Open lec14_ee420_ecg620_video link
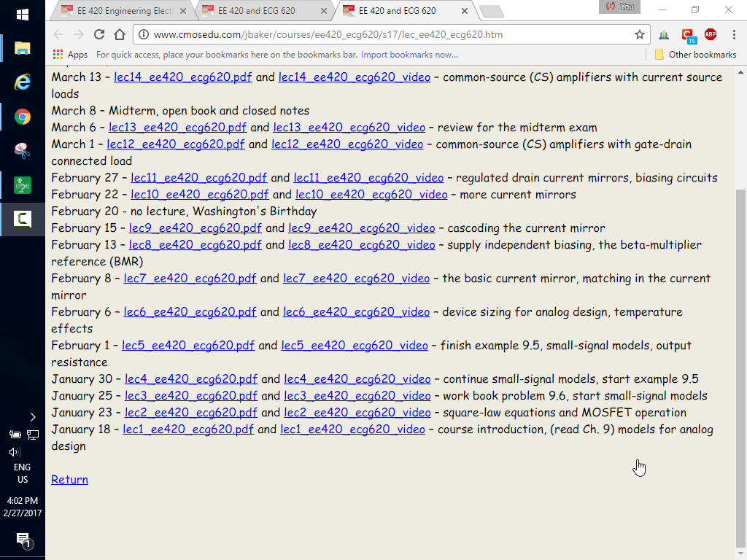 click(355, 77)
